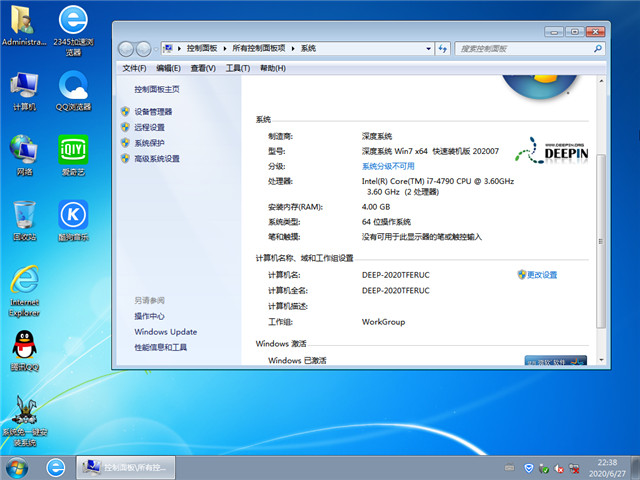This screenshot has width=640, height=480.
Task: Open 回收站 recycle bin icon
Action: coord(24,221)
